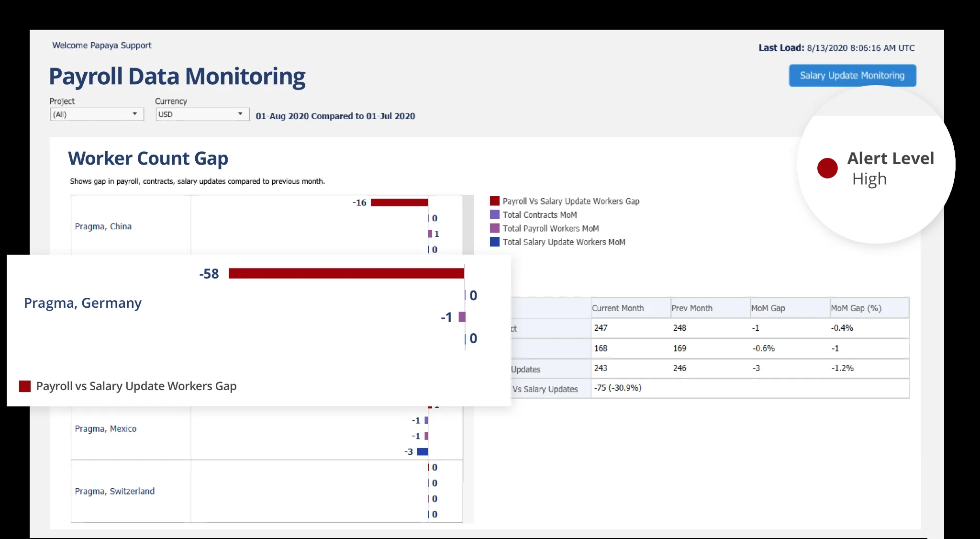Click the Payroll Data Monitoring title
This screenshot has height=539, width=980.
pyautogui.click(x=177, y=77)
